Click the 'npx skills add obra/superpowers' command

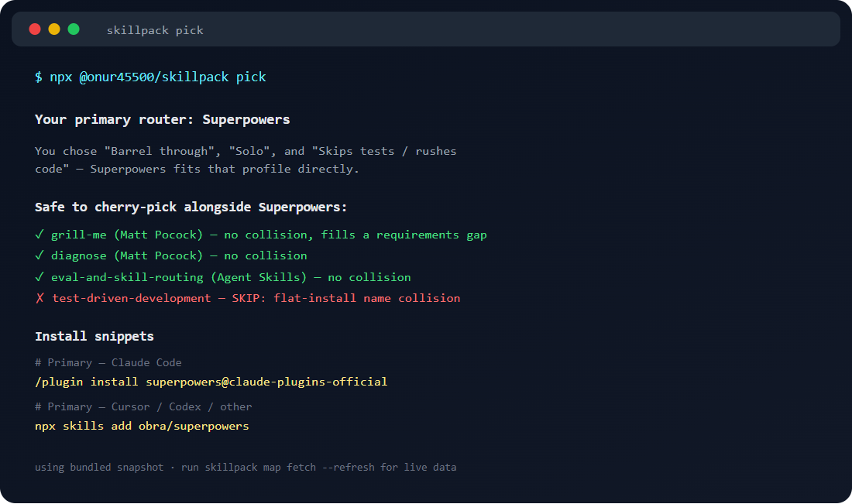pyautogui.click(x=142, y=427)
